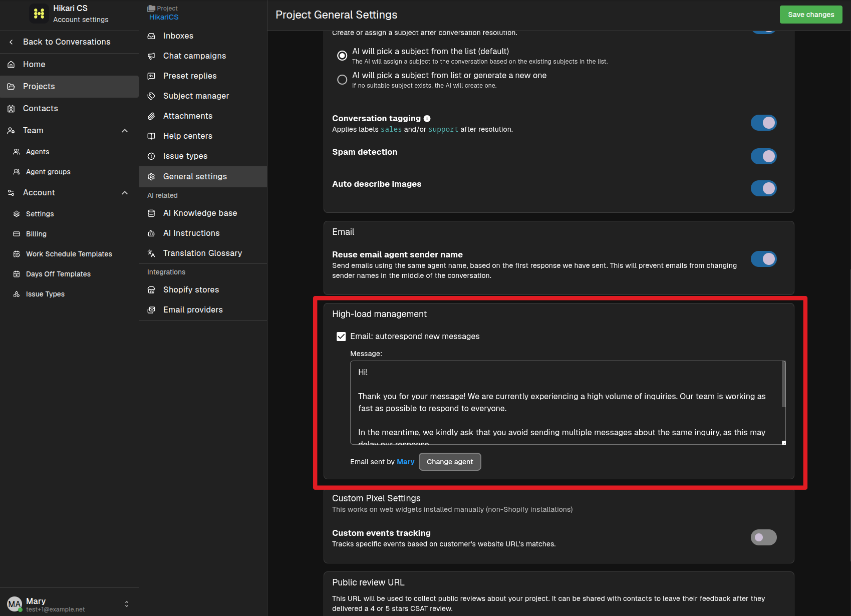Click the Chat campaigns megaphone icon
Screen dimensions: 851x616
pyautogui.click(x=151, y=56)
